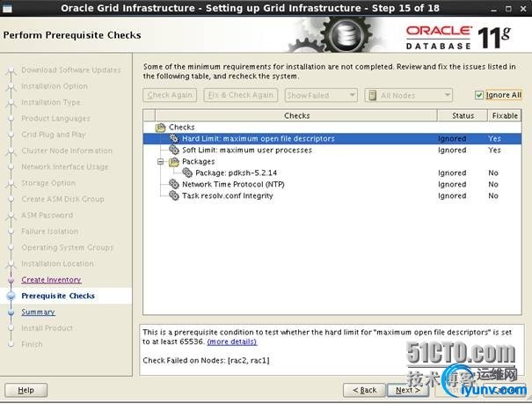
Task: Click gear icon beside Soft Limit check
Action: (174, 150)
